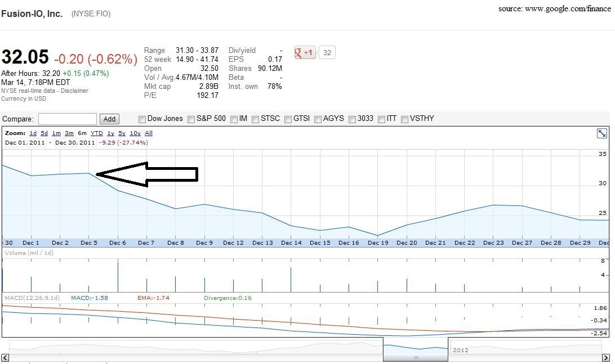Click the Inst. own value 78%
Viewport: 615px width, 364px height.
coord(275,86)
